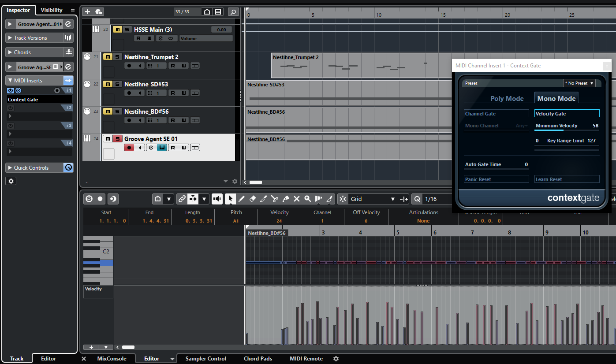Select the Split scissors tool

(274, 199)
